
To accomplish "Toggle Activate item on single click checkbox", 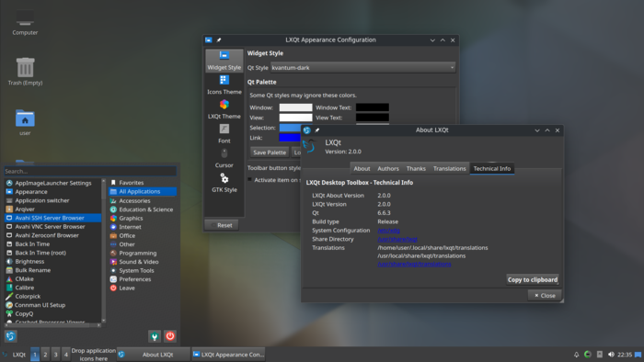I will (x=249, y=179).
